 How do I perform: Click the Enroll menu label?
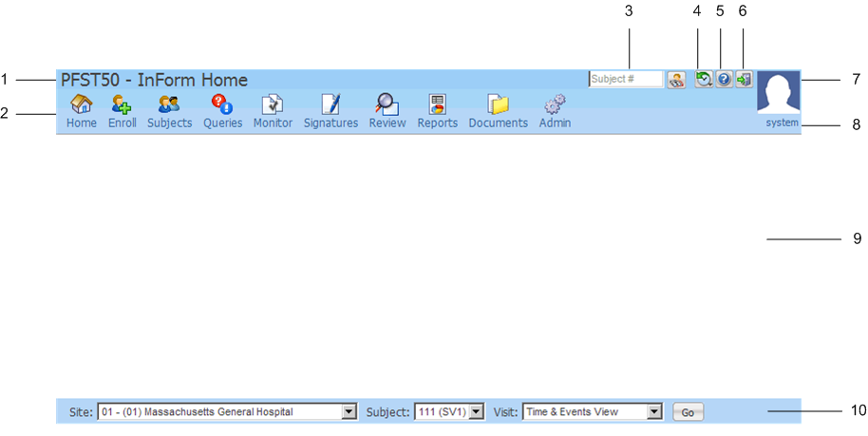click(x=122, y=123)
